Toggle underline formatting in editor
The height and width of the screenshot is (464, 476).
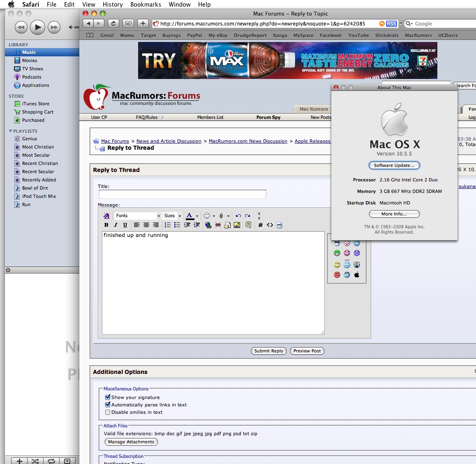125,225
